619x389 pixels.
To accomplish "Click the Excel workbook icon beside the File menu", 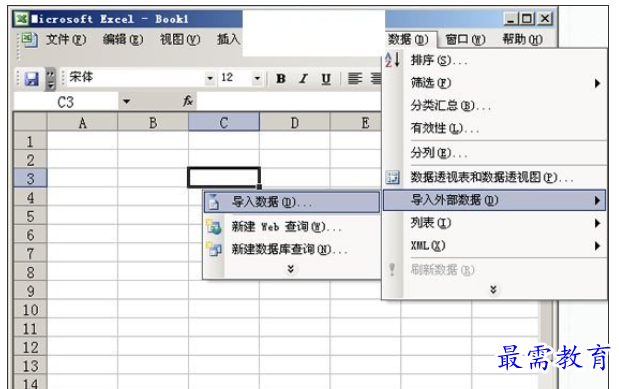I will 29,39.
